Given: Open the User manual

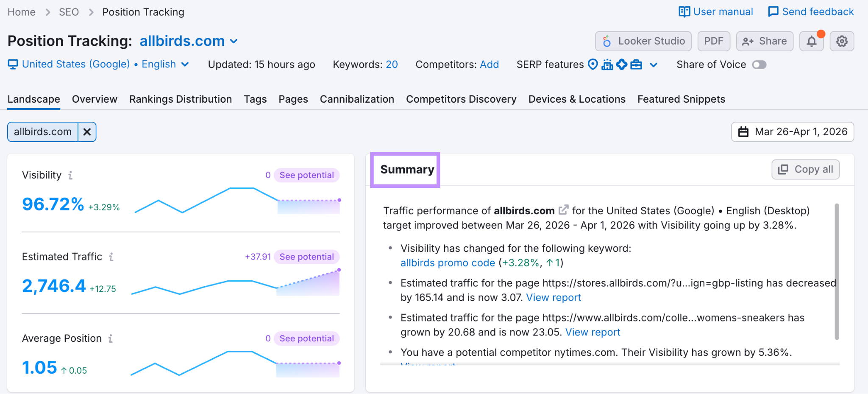Looking at the screenshot, I should [715, 11].
